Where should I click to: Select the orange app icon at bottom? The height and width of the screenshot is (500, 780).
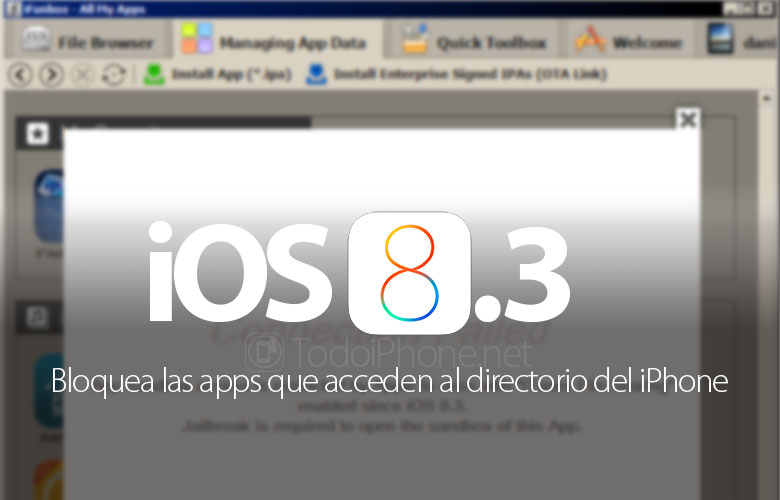[49, 480]
